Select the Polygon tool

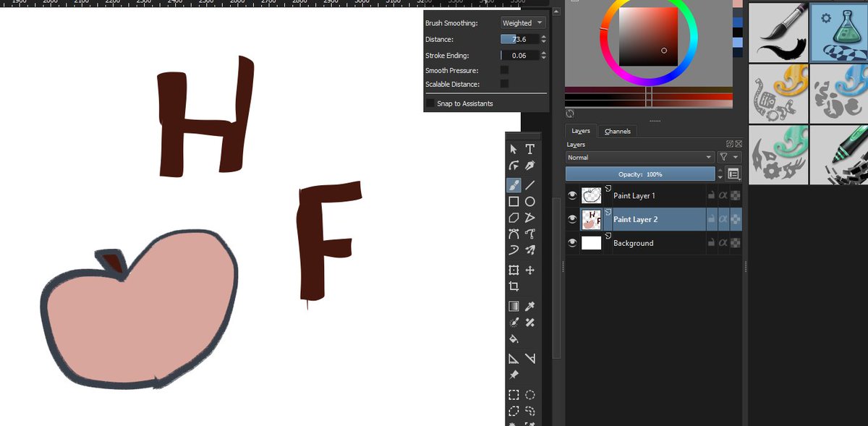(514, 218)
